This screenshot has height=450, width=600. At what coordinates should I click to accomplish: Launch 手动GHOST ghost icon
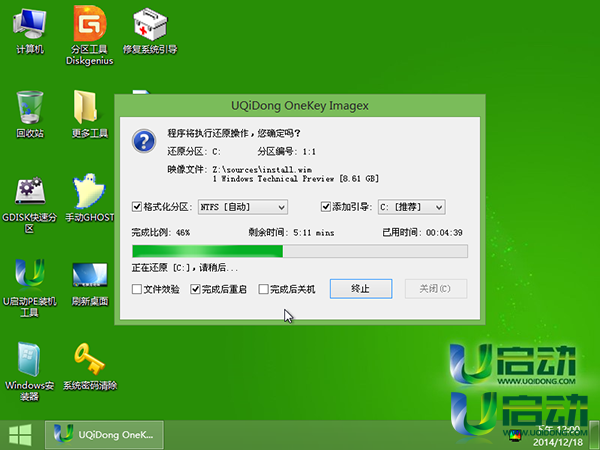[x=90, y=198]
